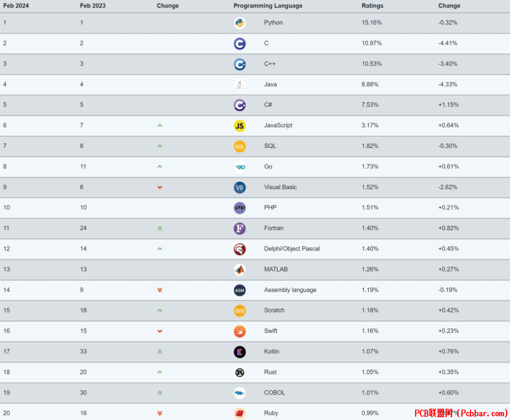Select the Ratings column header

[x=373, y=6]
